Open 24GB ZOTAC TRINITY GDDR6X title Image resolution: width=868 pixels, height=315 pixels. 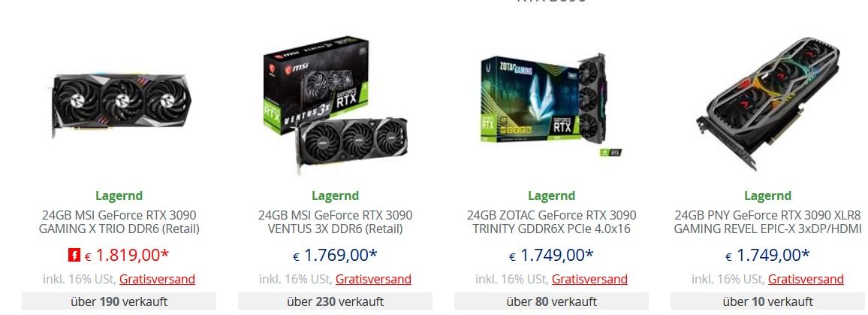(551, 221)
